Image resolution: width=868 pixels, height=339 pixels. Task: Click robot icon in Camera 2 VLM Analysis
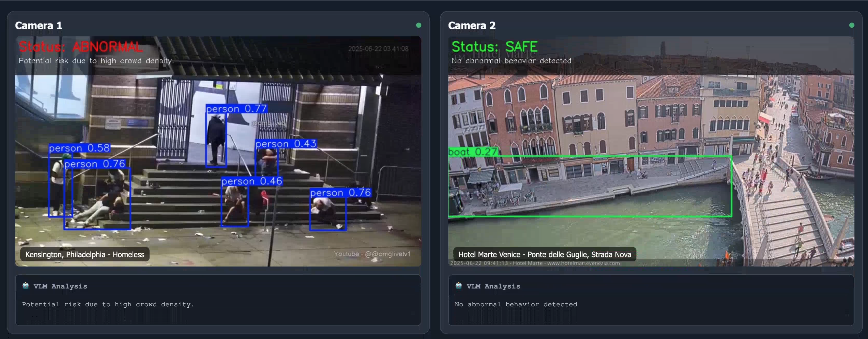click(x=458, y=286)
